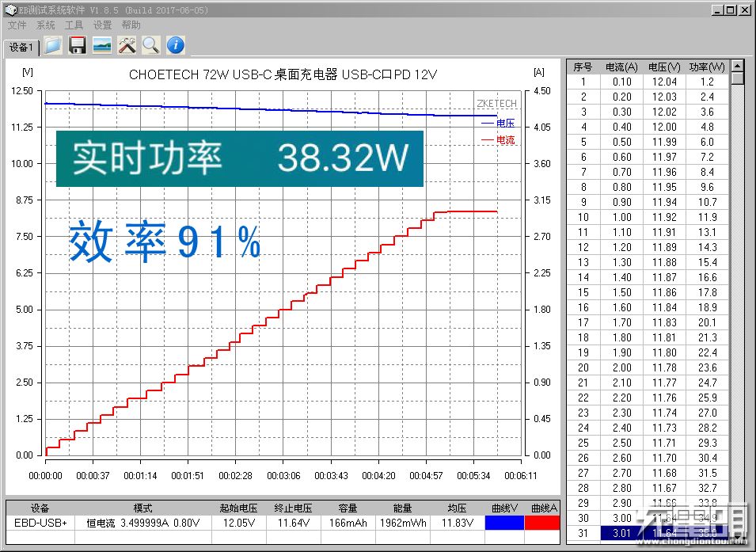The image size is (756, 552).
Task: Click the 4.50 current axis label
Action: [542, 91]
